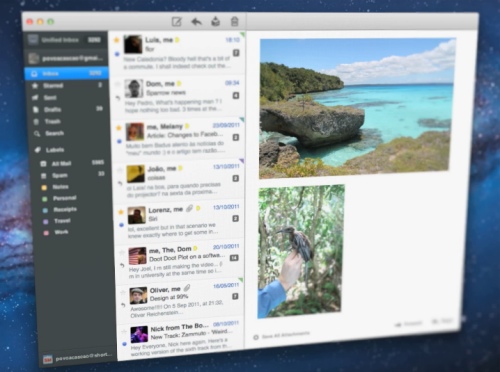500x372 pixels.
Task: Show the Starred messages folder
Action: click(67, 86)
